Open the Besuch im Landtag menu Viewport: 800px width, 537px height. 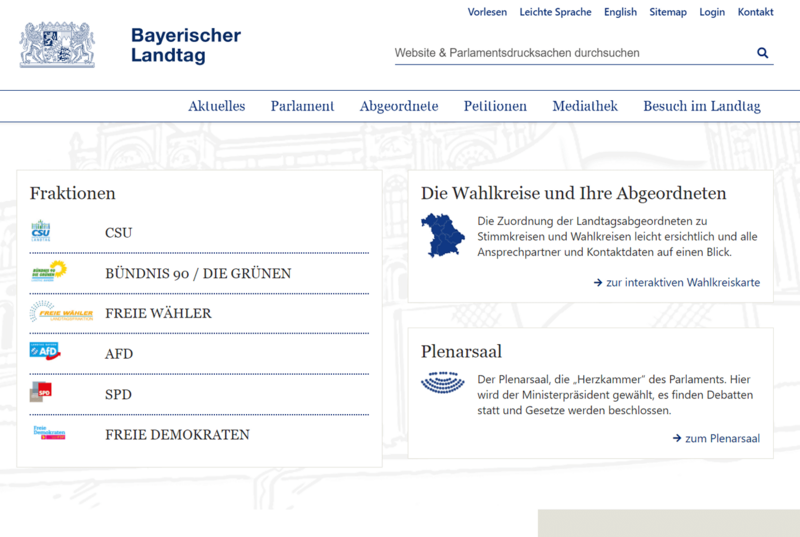[702, 106]
